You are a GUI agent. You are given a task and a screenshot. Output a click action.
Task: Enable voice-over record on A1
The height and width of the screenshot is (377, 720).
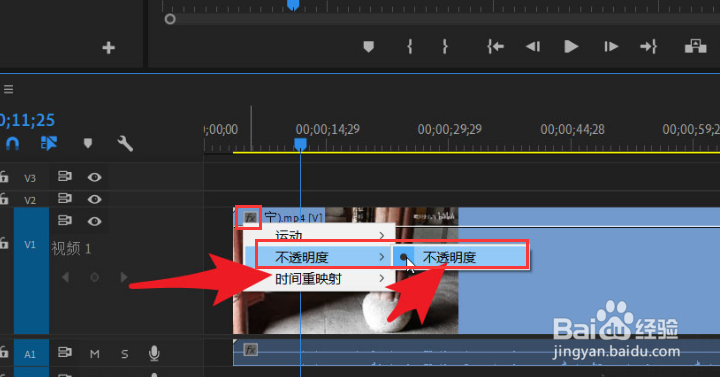[x=154, y=353]
